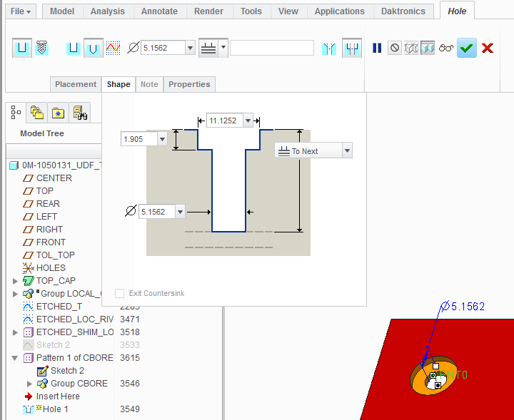Open the ribbon diameter 5.1562 dropdown
Screen dimensions: 514x420
coord(190,48)
